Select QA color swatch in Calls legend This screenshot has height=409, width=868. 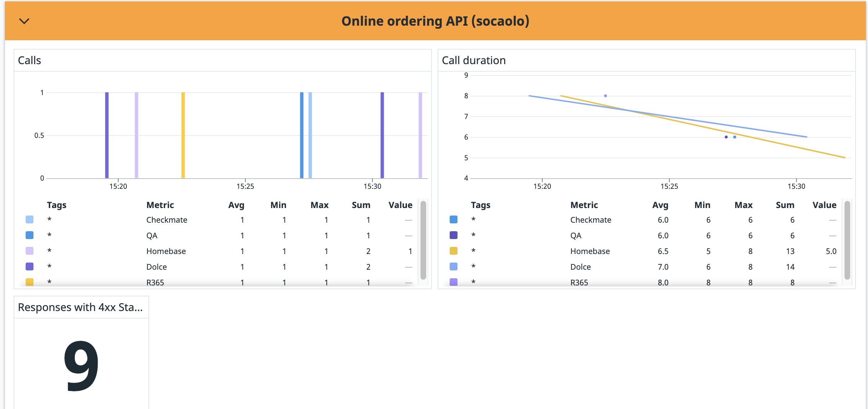pyautogui.click(x=30, y=235)
